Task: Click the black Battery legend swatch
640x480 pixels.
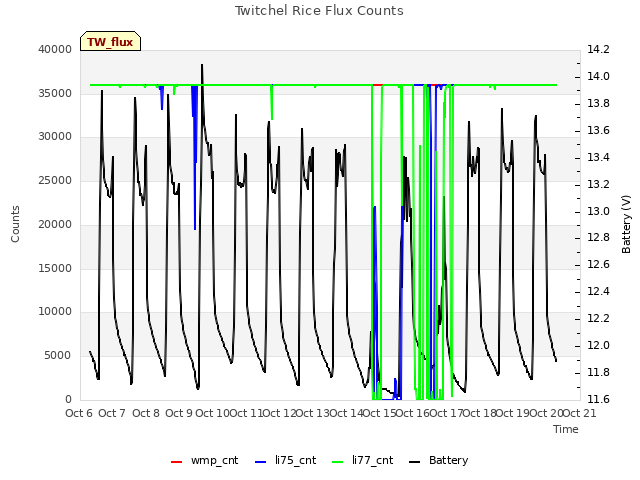Action: [x=415, y=462]
